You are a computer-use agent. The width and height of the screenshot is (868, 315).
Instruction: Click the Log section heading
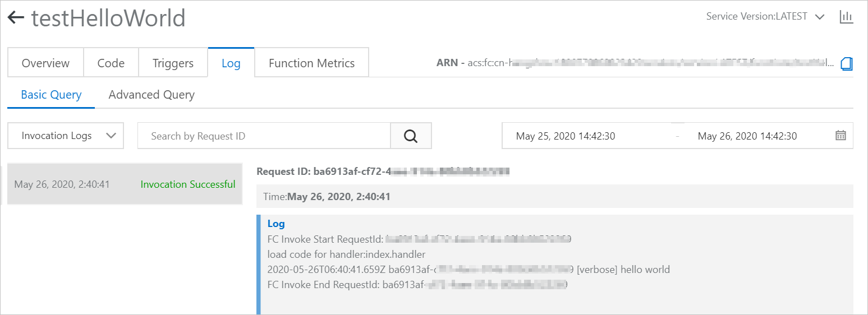pos(276,224)
